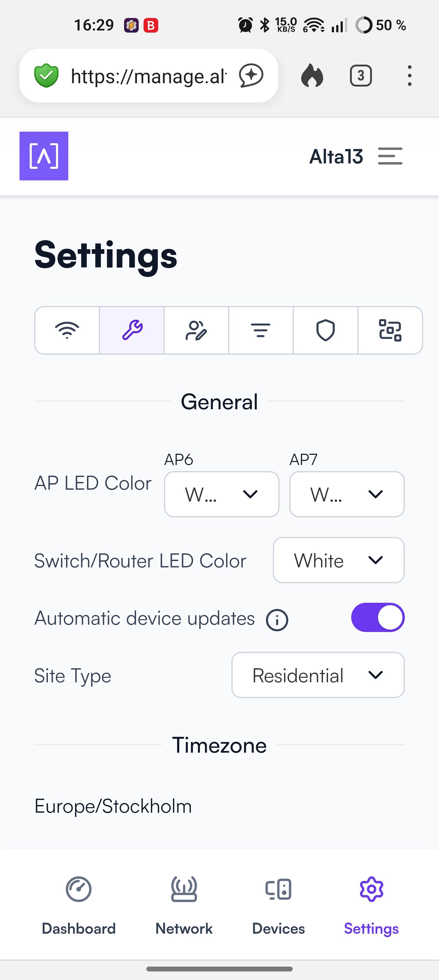The height and width of the screenshot is (980, 439).
Task: Open the WiFi settings tab icon
Action: coord(67,330)
